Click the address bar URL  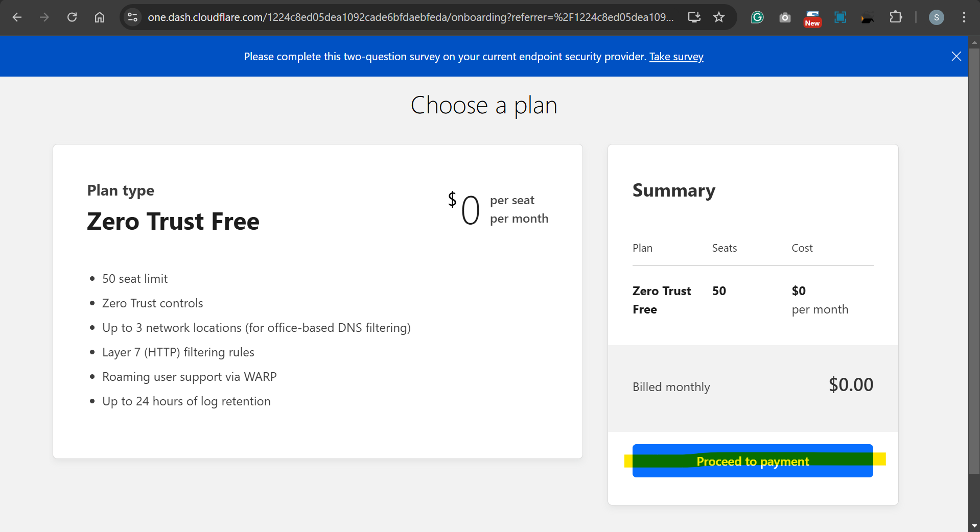410,17
